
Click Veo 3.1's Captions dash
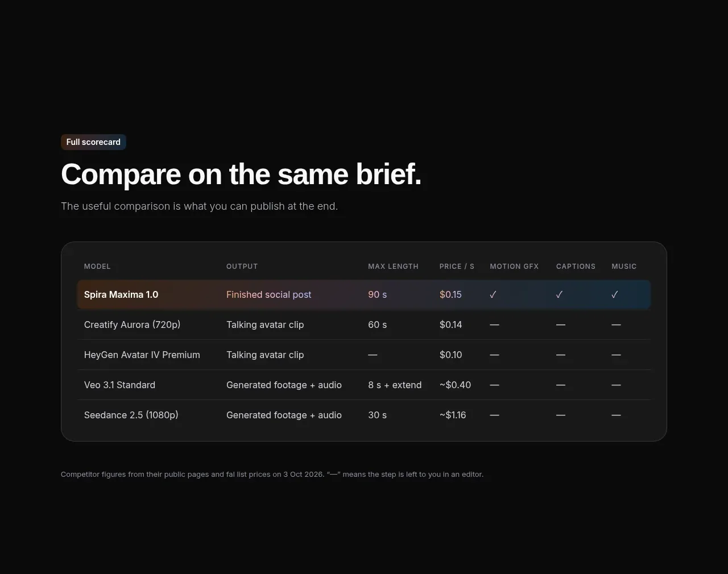(x=561, y=385)
